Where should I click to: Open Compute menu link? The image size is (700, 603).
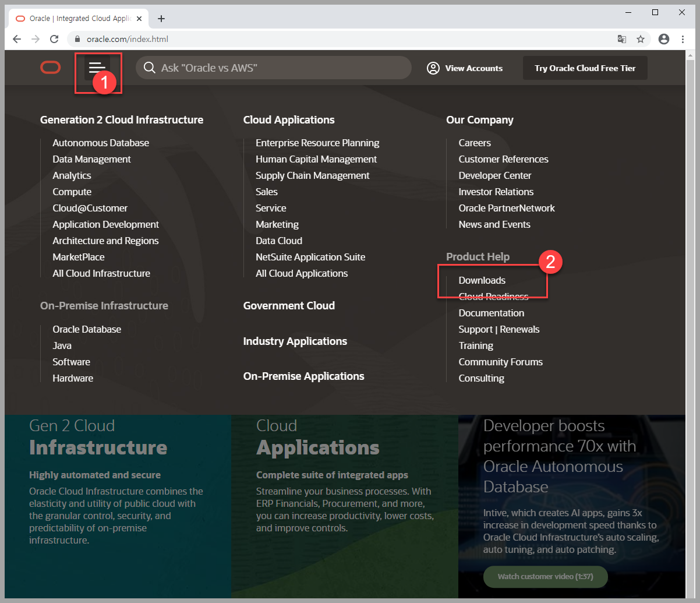[x=72, y=192]
